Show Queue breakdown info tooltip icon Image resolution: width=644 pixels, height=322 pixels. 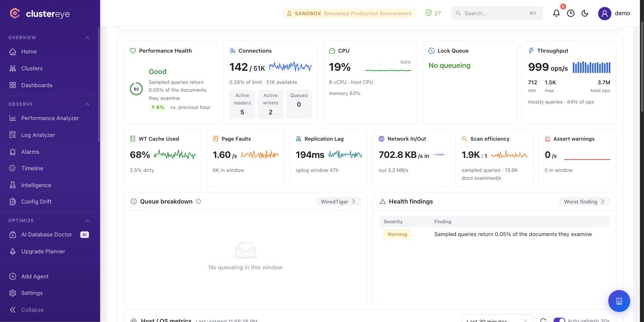tap(198, 202)
